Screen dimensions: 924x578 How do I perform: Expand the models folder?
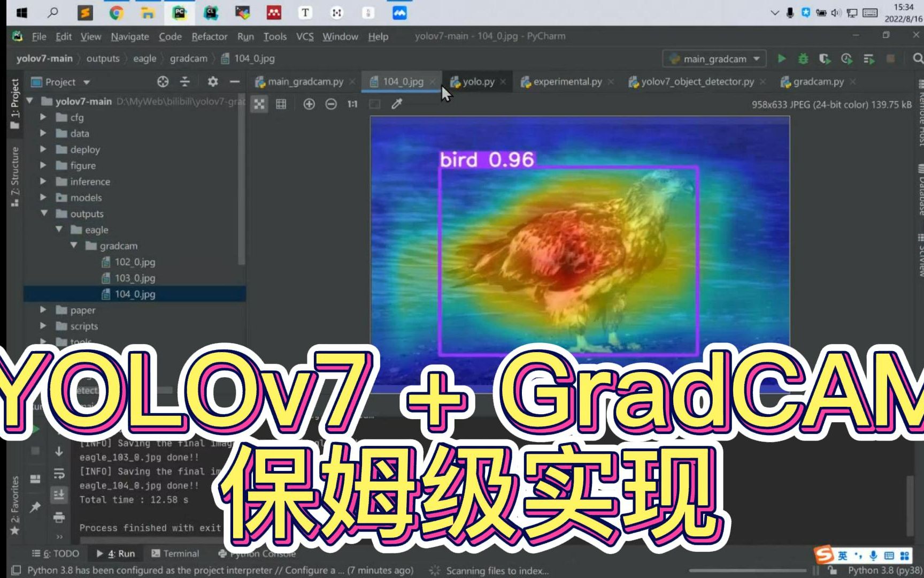pyautogui.click(x=44, y=197)
